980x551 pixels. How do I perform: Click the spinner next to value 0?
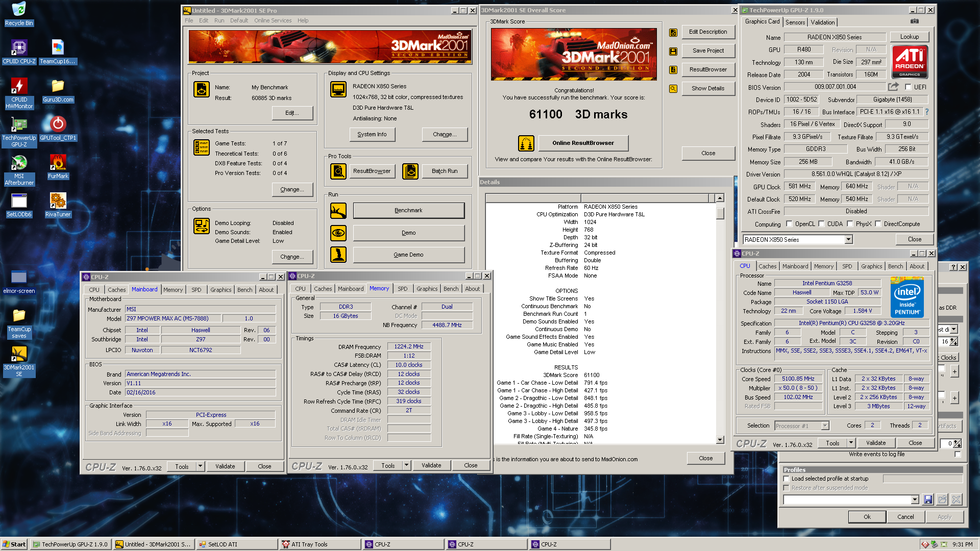point(958,443)
